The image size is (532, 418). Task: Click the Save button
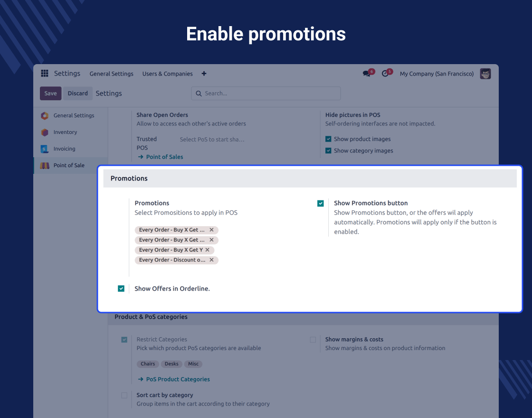click(50, 94)
